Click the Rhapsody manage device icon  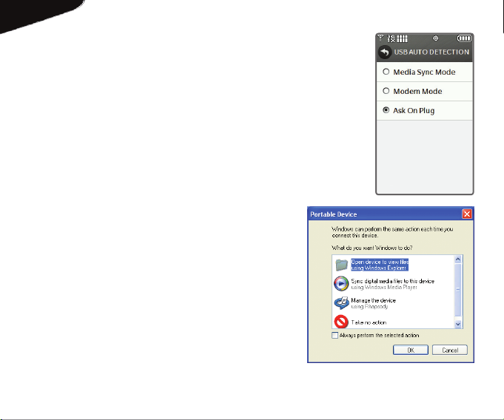(341, 302)
